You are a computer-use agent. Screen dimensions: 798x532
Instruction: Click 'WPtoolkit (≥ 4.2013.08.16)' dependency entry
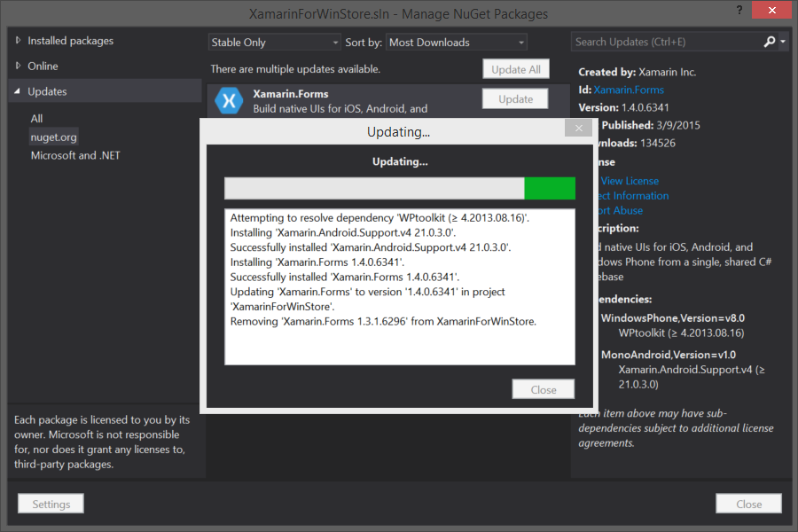pyautogui.click(x=681, y=333)
